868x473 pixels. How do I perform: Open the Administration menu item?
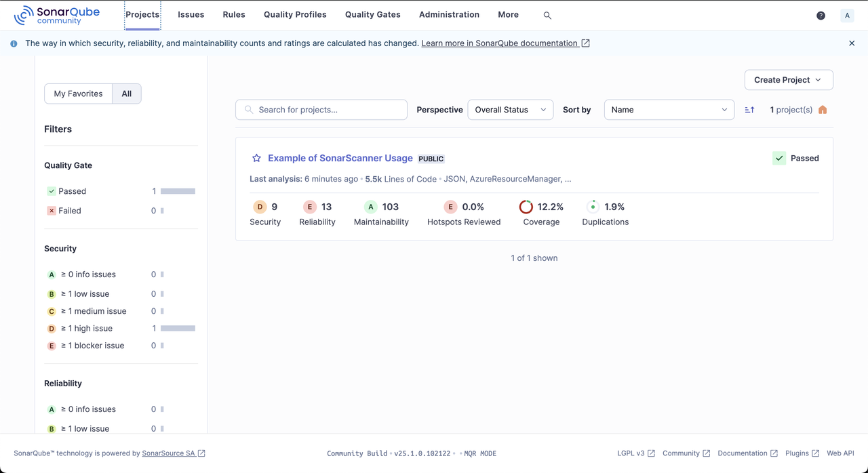[x=449, y=15]
